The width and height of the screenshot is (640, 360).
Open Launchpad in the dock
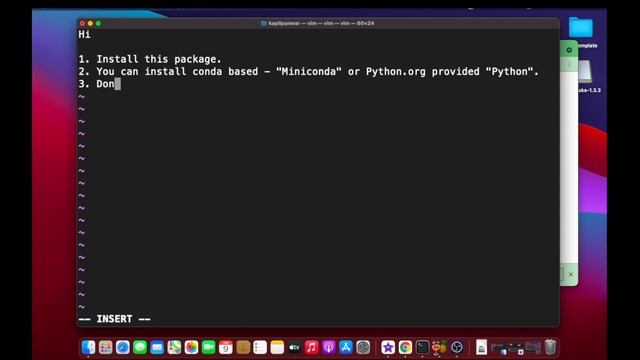(105, 347)
